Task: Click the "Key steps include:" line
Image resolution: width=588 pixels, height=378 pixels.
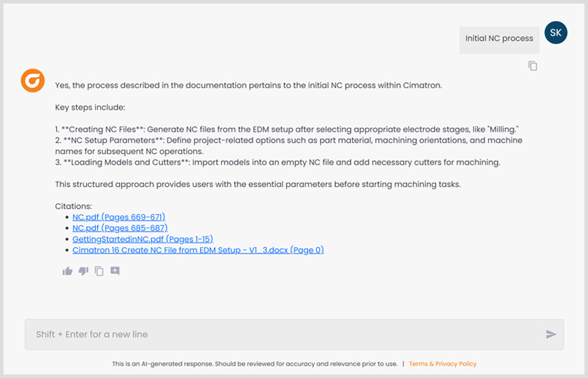Action: click(90, 108)
